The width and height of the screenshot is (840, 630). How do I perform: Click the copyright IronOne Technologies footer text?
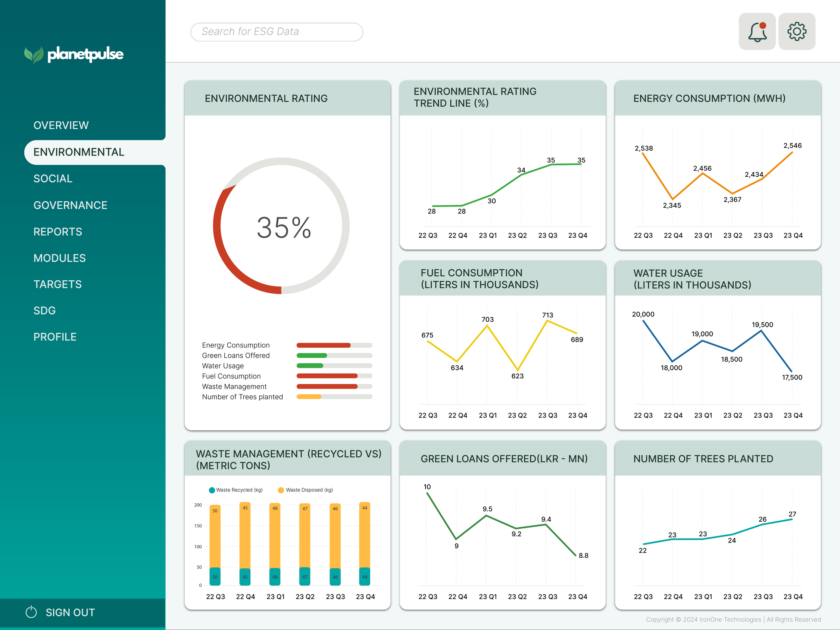(733, 619)
